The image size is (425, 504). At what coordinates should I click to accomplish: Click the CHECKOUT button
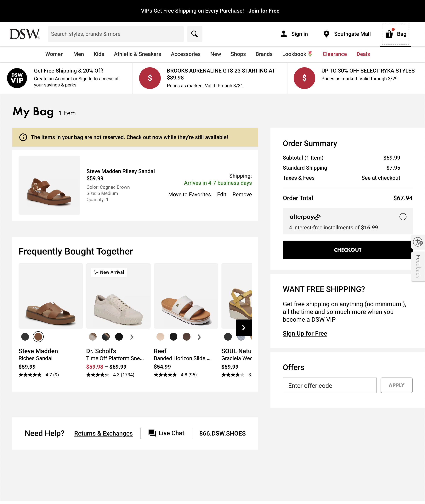(347, 250)
